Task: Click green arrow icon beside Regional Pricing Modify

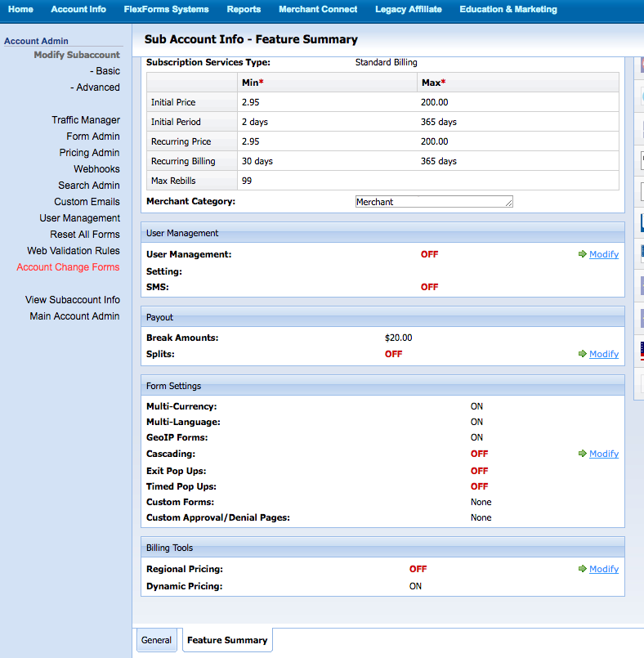Action: click(582, 569)
